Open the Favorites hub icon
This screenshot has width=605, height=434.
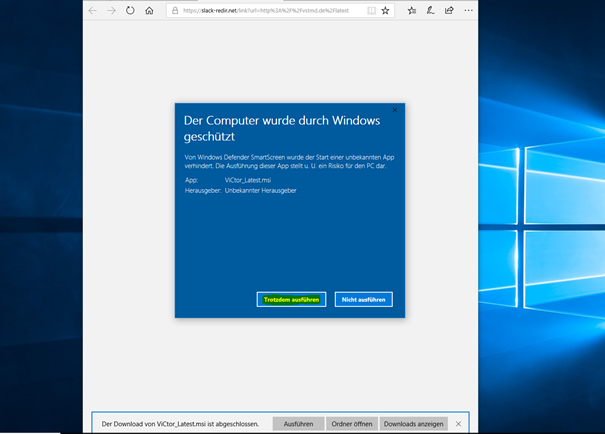tap(413, 11)
